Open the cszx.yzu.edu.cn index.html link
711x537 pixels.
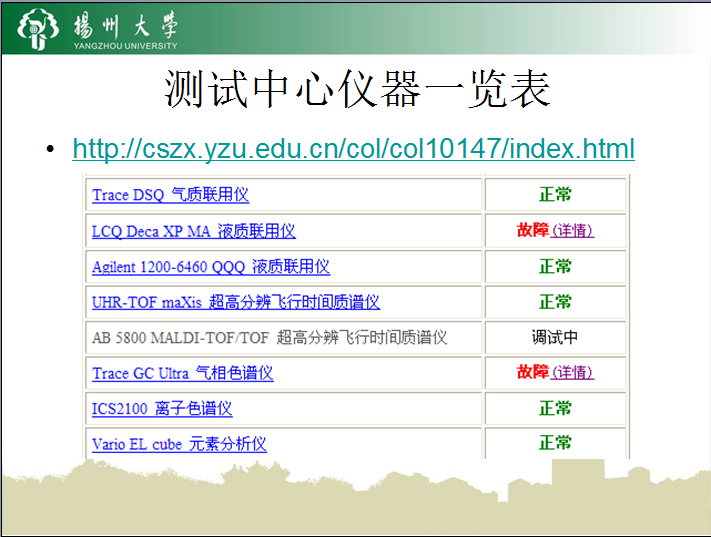(x=353, y=149)
